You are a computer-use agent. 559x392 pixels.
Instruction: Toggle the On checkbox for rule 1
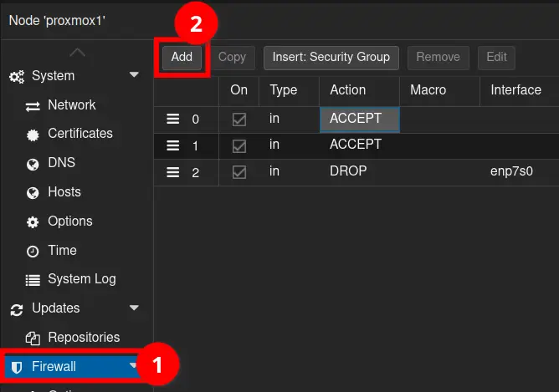point(238,146)
